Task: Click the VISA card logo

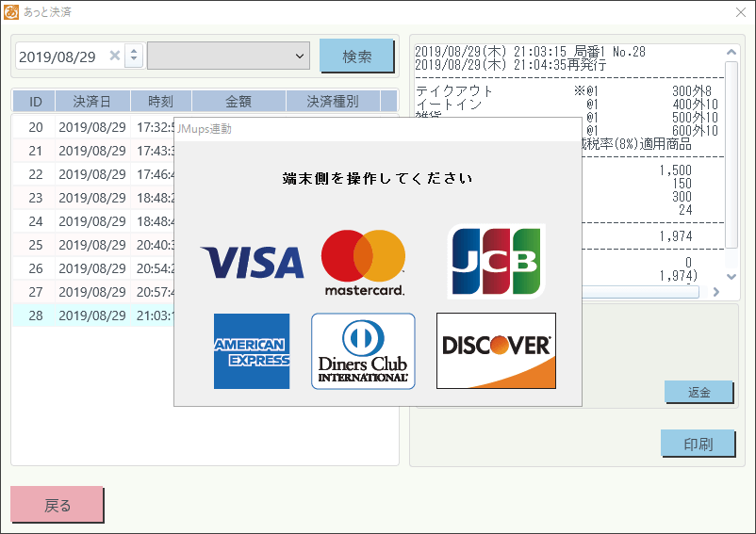Action: pyautogui.click(x=252, y=262)
